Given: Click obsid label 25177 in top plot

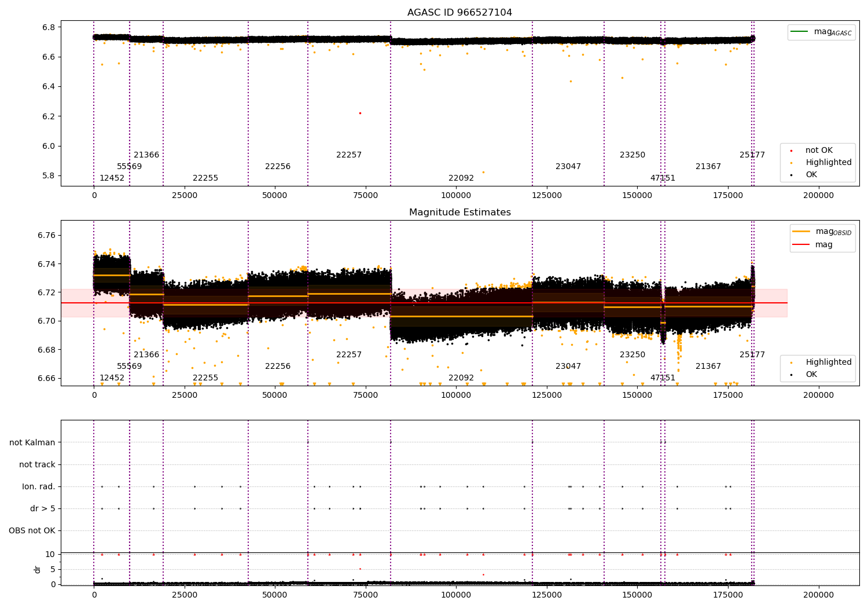Looking at the screenshot, I should pyautogui.click(x=752, y=155).
